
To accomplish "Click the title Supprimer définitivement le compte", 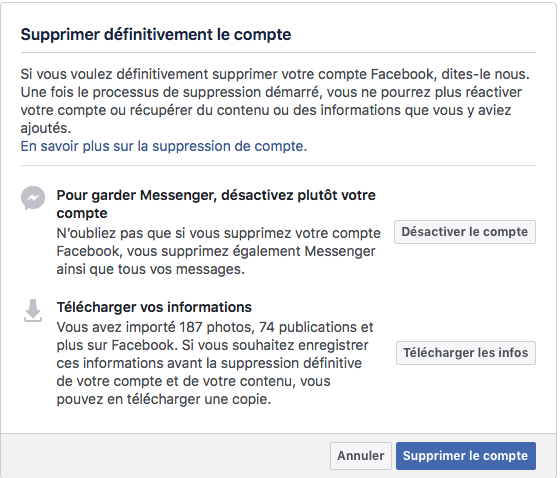I will [x=156, y=35].
